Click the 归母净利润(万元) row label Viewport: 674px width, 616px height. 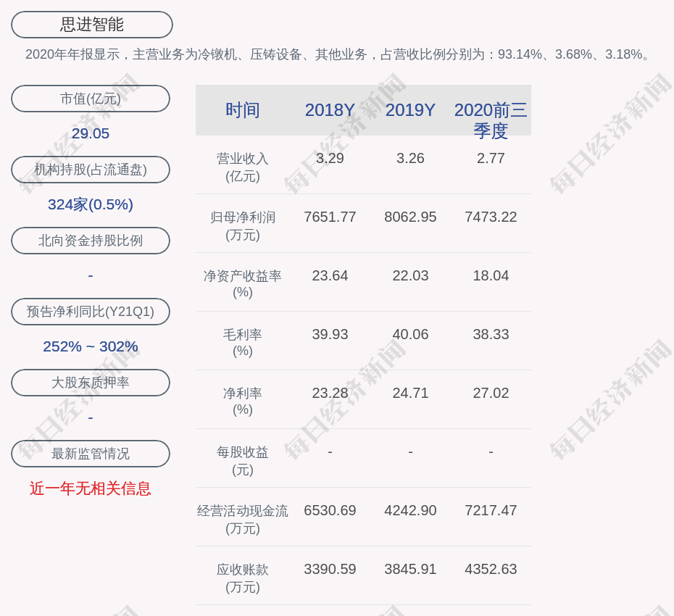(243, 225)
